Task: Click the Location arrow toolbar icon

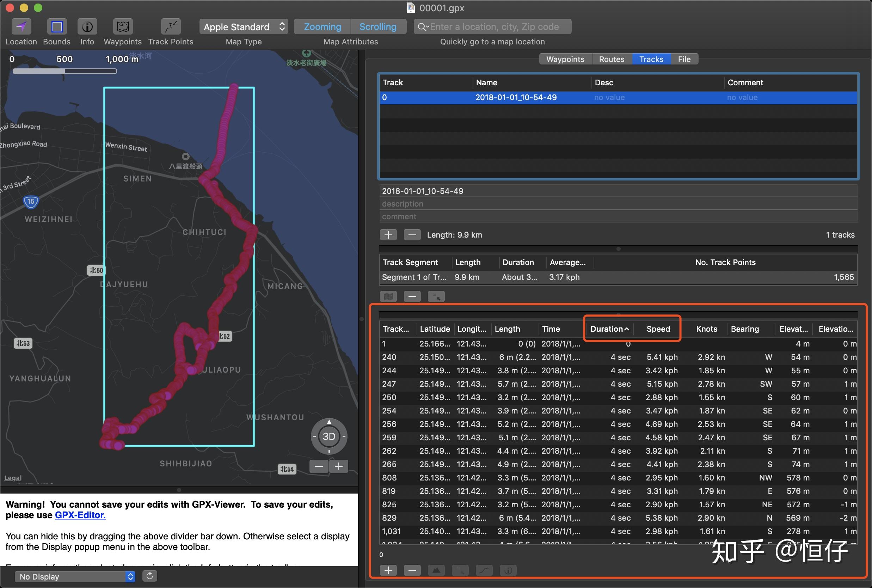Action: 22,27
